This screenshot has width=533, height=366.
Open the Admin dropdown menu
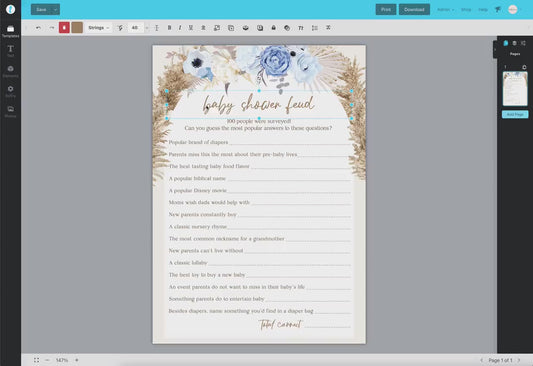coord(445,10)
